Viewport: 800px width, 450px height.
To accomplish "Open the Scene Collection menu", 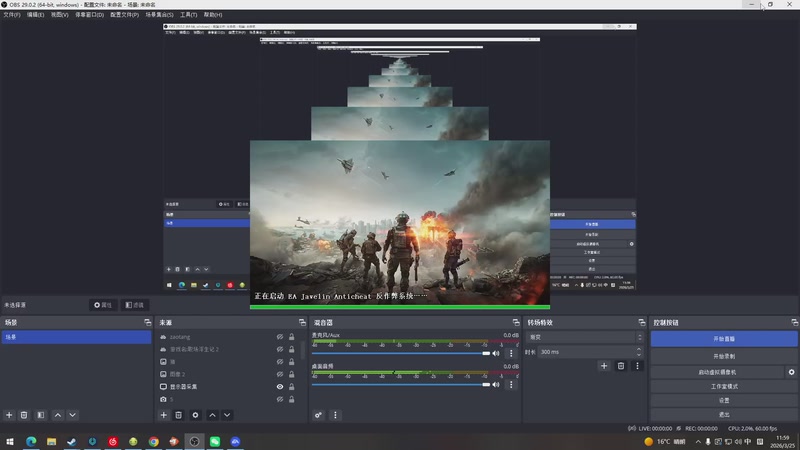I will click(x=159, y=15).
